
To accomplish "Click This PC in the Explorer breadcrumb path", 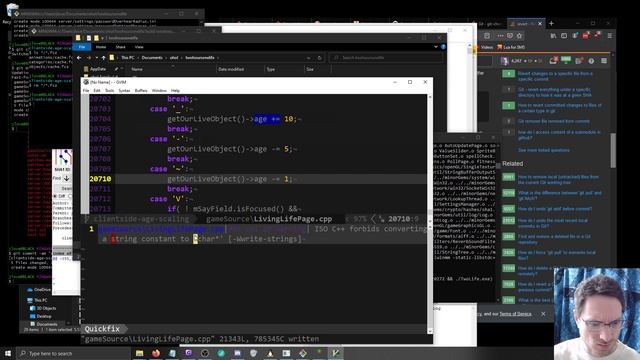I will point(128,58).
